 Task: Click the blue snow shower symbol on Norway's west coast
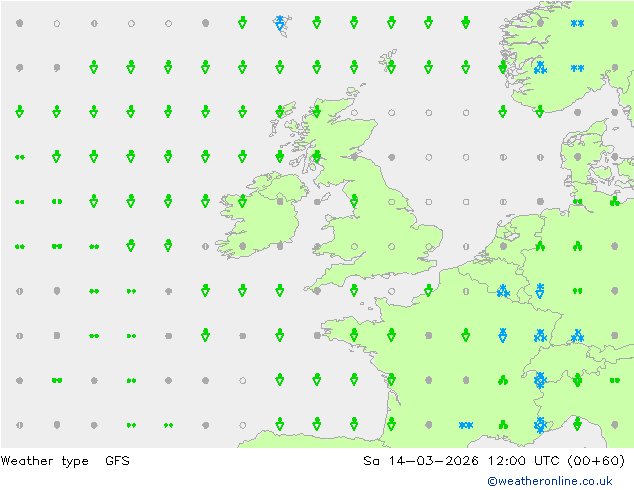[x=540, y=68]
